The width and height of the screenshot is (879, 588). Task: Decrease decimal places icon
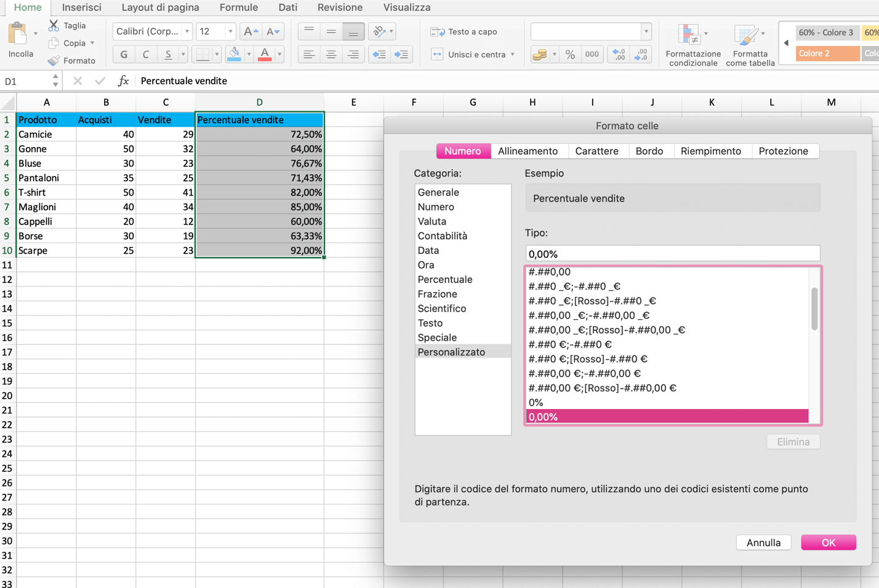click(x=641, y=54)
